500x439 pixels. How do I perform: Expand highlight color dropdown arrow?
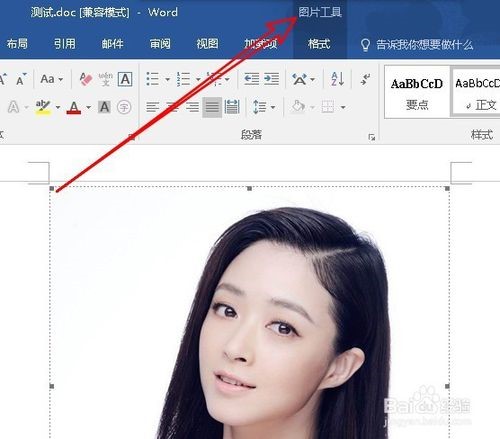click(x=58, y=107)
